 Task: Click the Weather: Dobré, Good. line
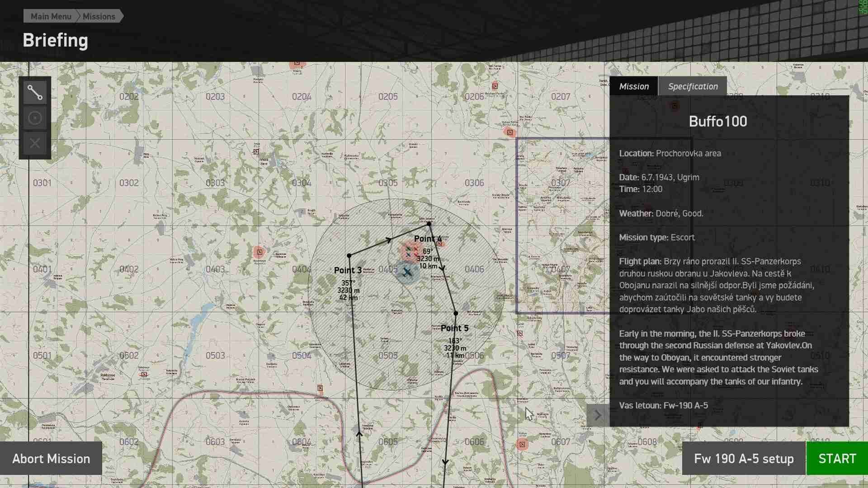661,213
